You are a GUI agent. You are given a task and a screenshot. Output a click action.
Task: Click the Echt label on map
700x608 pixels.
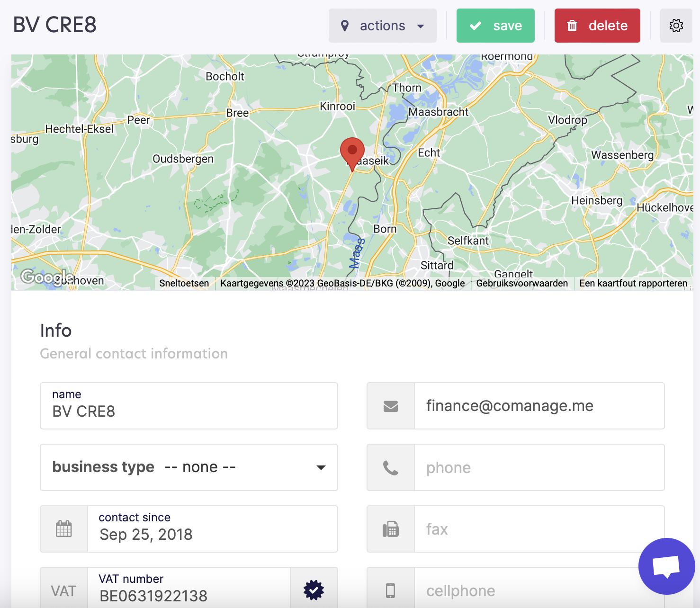429,152
